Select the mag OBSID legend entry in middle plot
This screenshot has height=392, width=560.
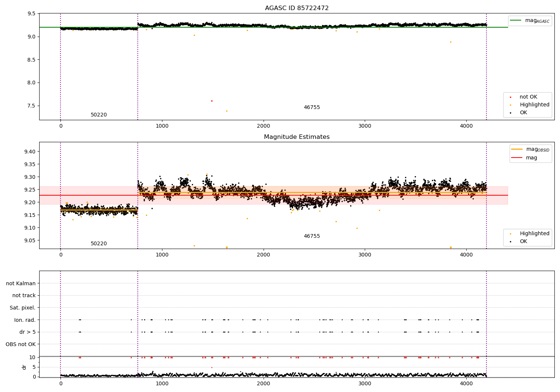[531, 149]
